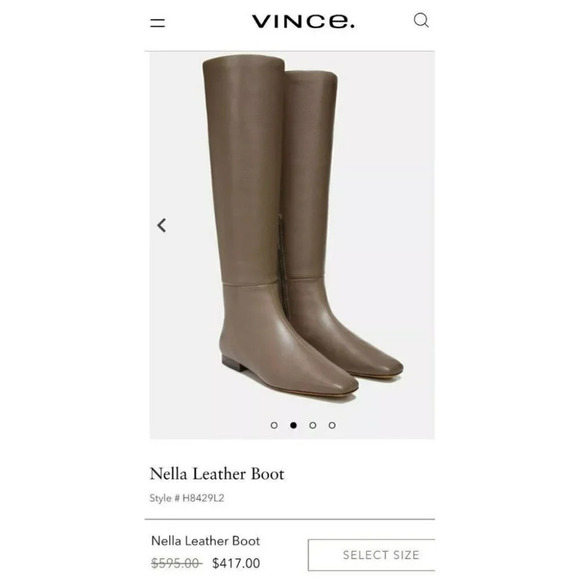Click the search magnifier icon
The image size is (580, 580).
[x=421, y=20]
